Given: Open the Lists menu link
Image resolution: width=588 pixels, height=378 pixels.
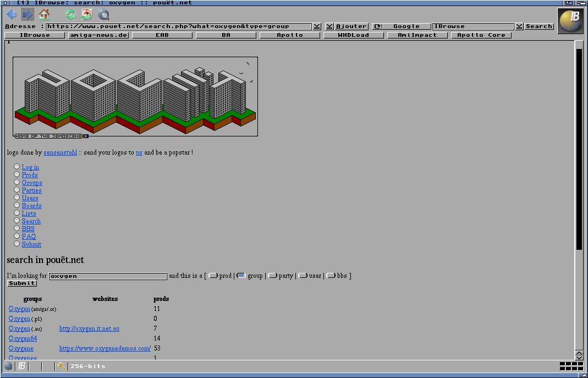Looking at the screenshot, I should pos(29,213).
